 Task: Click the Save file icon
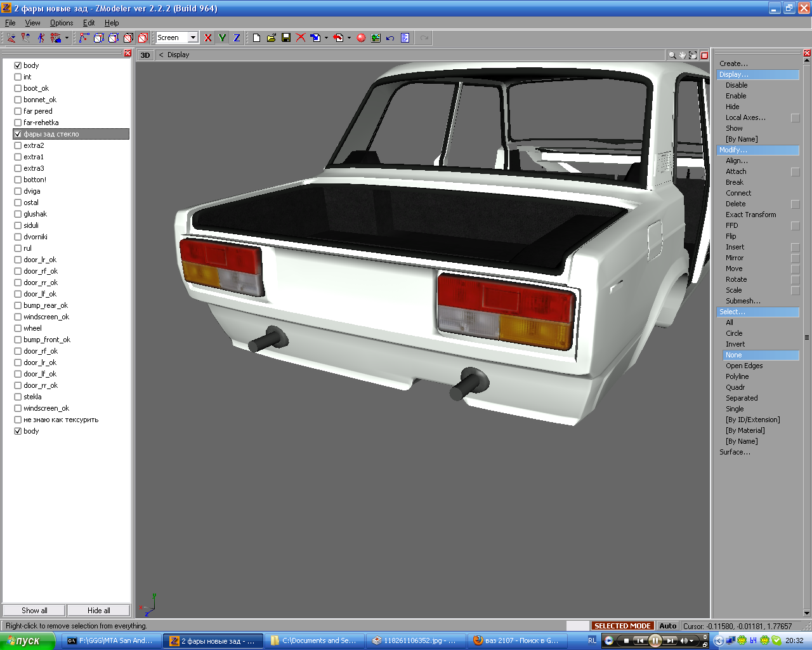pyautogui.click(x=286, y=38)
